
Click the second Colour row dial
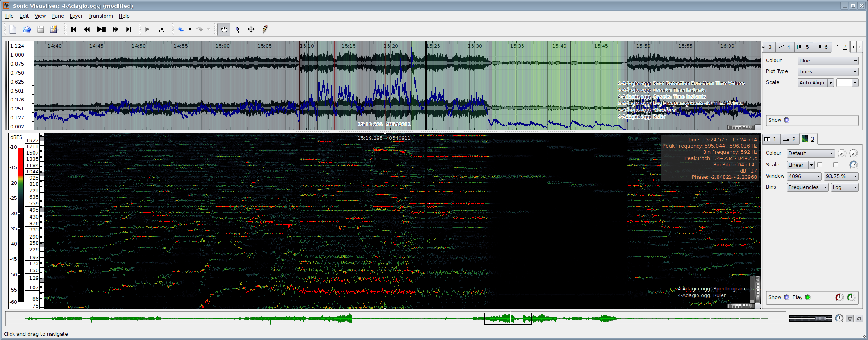coord(854,153)
